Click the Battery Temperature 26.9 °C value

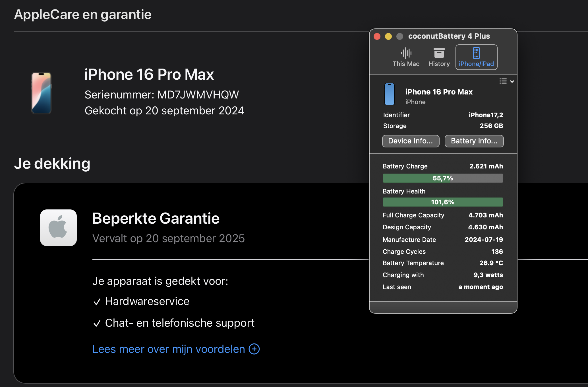pos(491,263)
